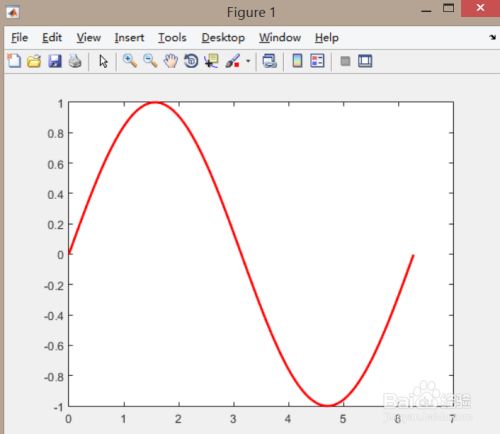The height and width of the screenshot is (434, 500).
Task: Activate the Zoom Out magnifier
Action: coord(150,61)
